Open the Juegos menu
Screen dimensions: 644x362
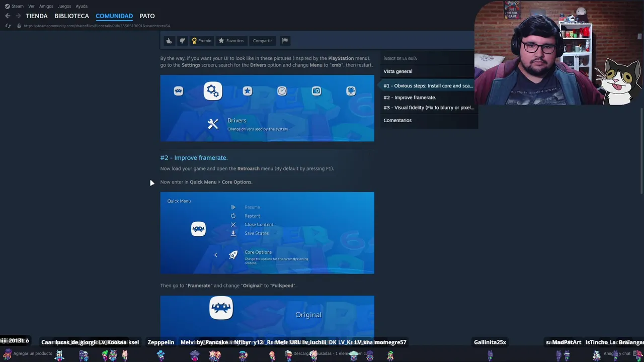click(x=64, y=6)
